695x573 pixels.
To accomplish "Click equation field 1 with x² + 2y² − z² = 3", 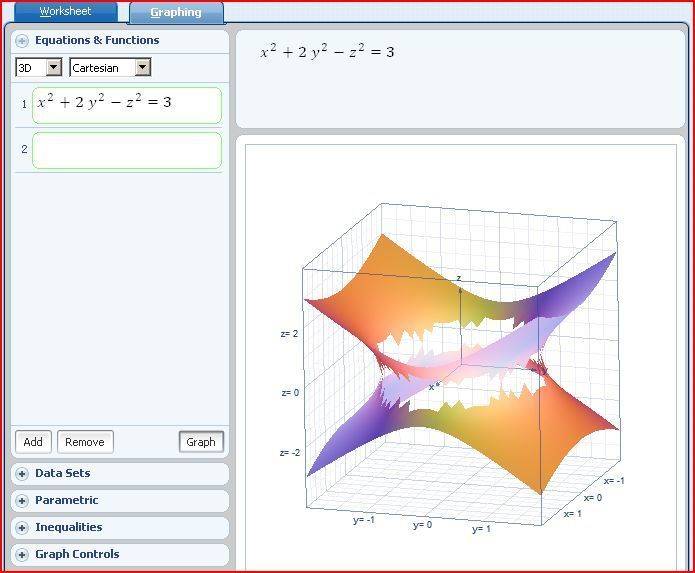I will tap(126, 105).
